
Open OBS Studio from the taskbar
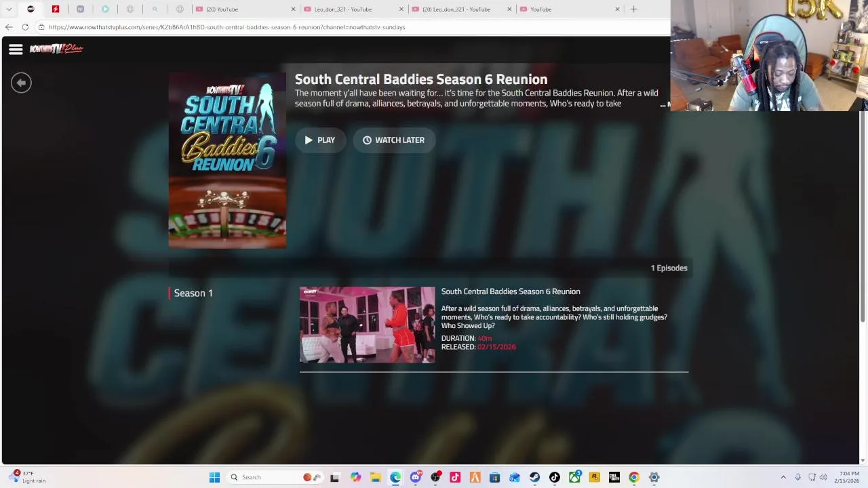[435, 477]
